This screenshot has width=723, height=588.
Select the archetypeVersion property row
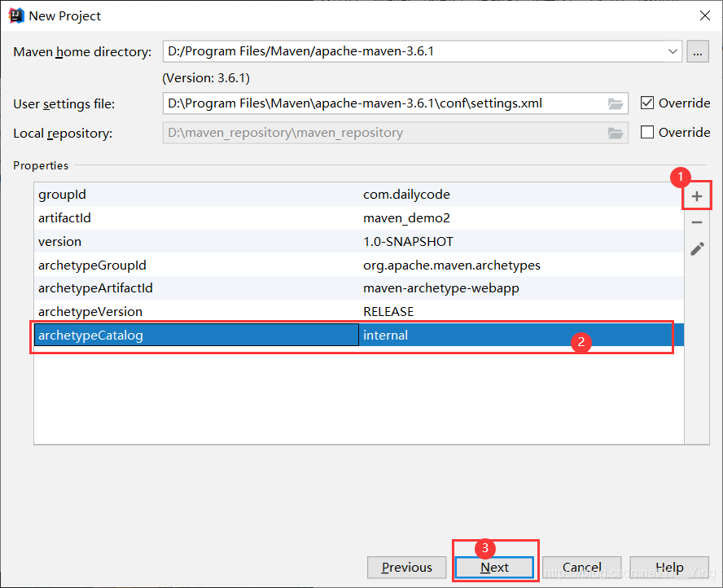(x=359, y=312)
